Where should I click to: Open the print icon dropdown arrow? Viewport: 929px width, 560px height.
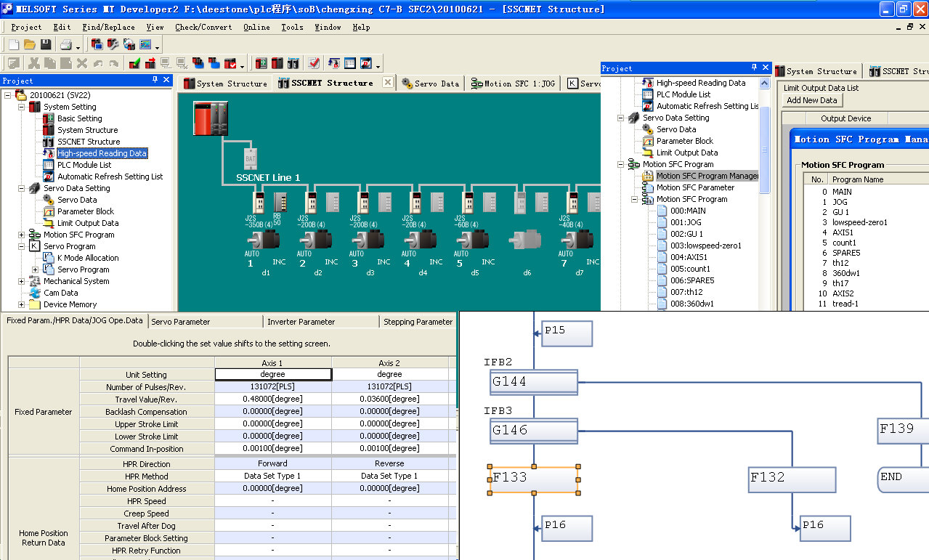[78, 46]
